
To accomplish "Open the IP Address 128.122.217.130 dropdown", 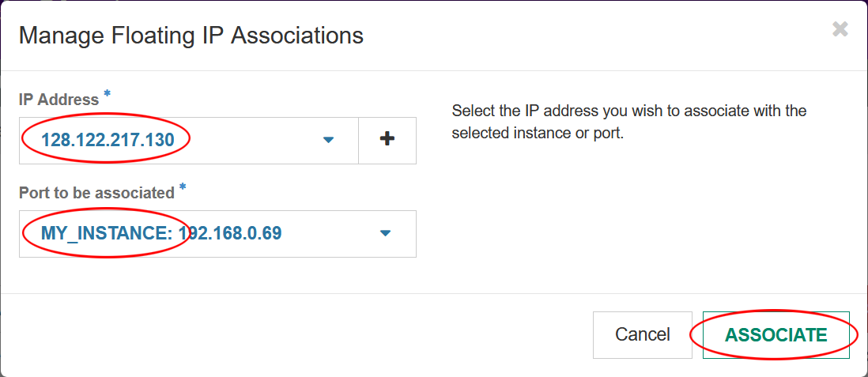I will [189, 140].
